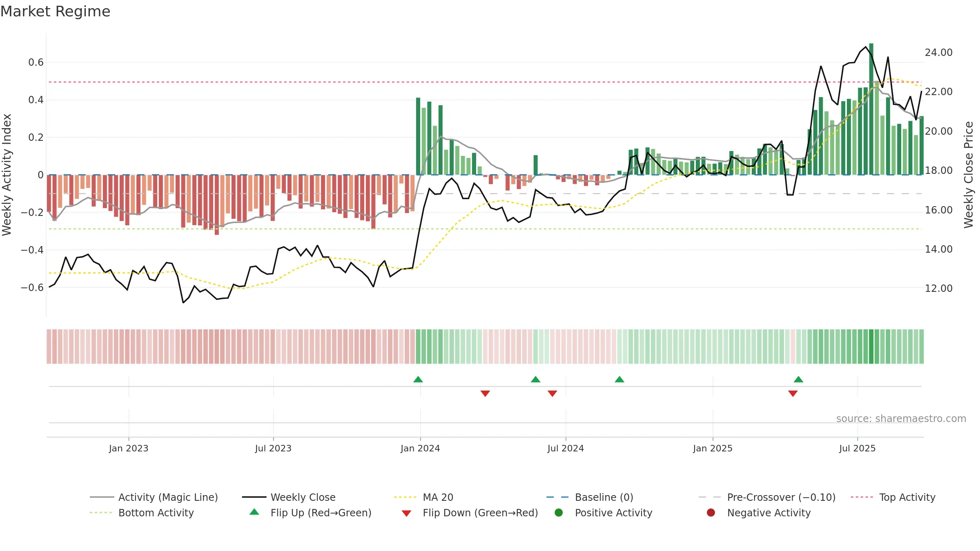
Task: Click the green flip-up marker before Jul 2025
Action: [798, 380]
